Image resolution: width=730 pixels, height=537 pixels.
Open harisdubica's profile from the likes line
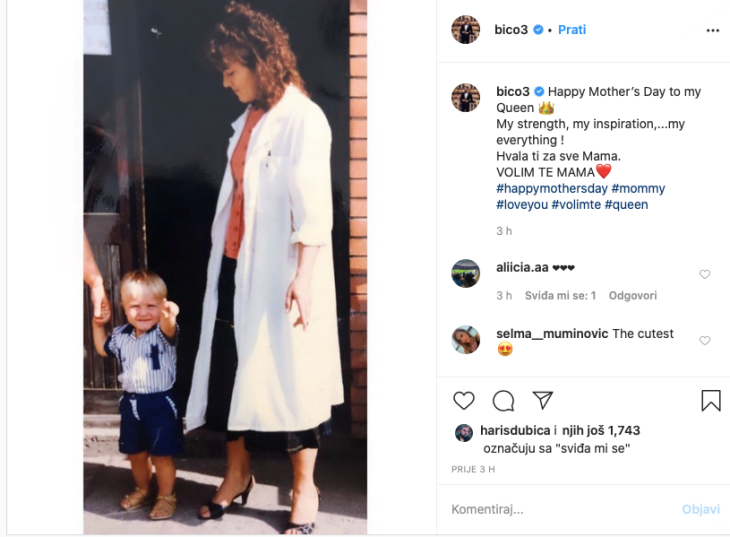pyautogui.click(x=515, y=430)
